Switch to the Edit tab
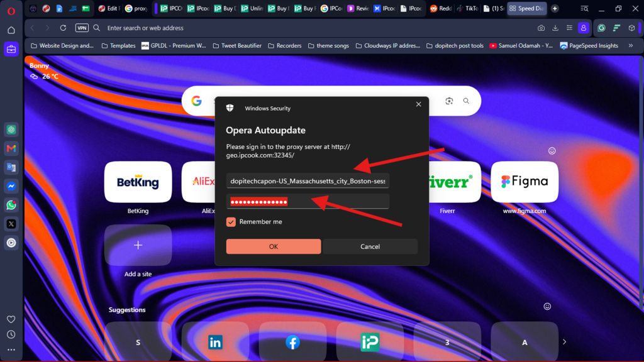The image size is (644, 362). [x=109, y=8]
